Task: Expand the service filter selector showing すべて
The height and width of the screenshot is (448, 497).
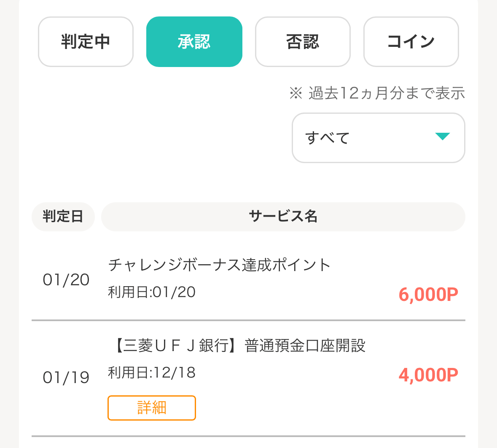Action: (x=378, y=138)
